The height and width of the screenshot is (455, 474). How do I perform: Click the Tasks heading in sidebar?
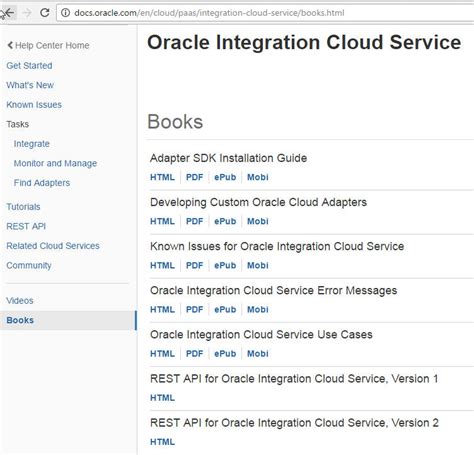pyautogui.click(x=18, y=124)
